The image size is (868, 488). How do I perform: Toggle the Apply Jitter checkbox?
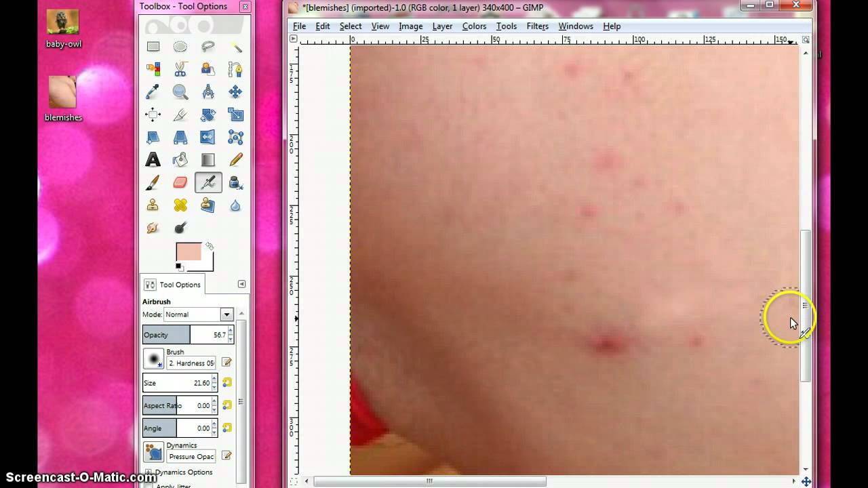[x=149, y=485]
